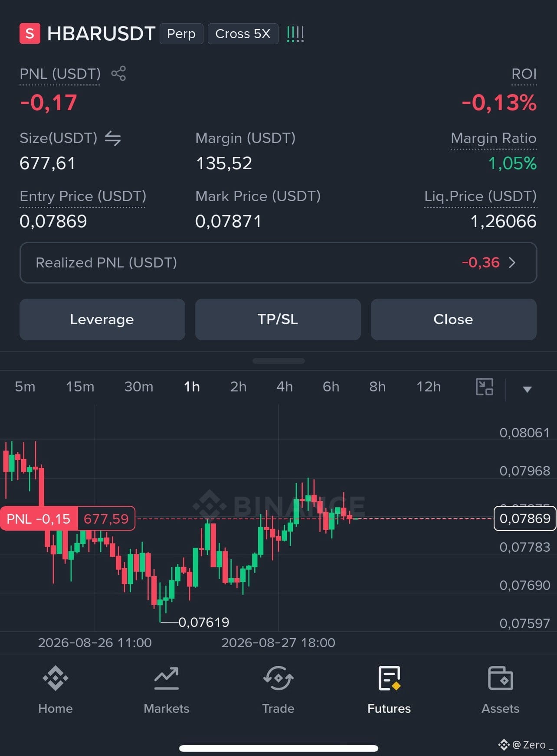Tap the chart shrink/fullscreen icon
The height and width of the screenshot is (756, 557).
[485, 387]
